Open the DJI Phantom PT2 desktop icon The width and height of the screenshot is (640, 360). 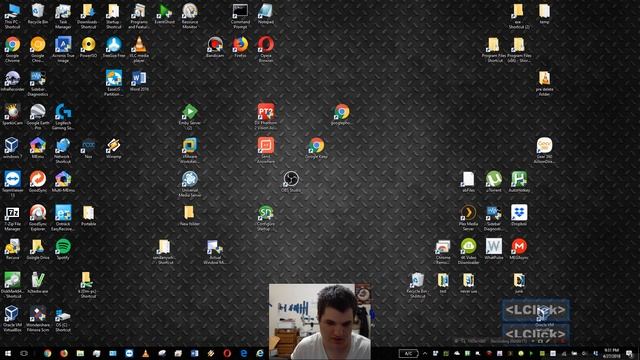pos(266,116)
